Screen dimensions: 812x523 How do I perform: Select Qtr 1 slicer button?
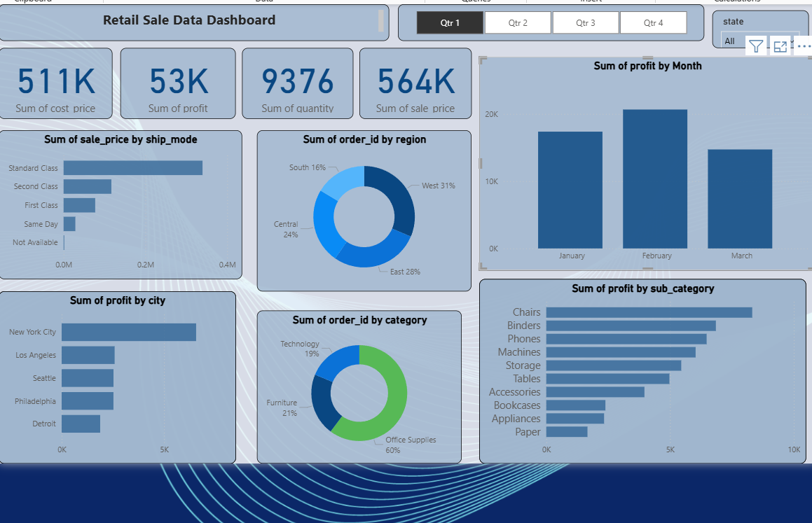point(450,23)
